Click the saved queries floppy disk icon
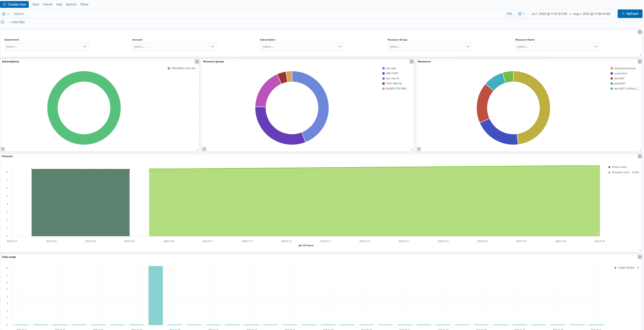The image size is (644, 330). (4, 14)
